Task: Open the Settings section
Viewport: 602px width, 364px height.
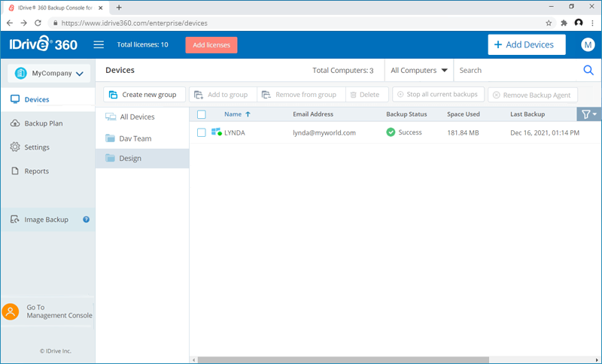Action: [47, 147]
